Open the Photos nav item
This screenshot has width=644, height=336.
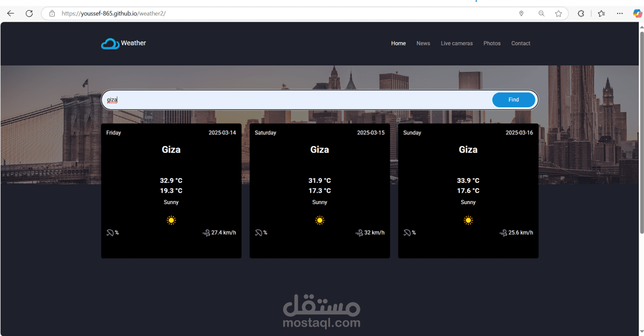492,44
